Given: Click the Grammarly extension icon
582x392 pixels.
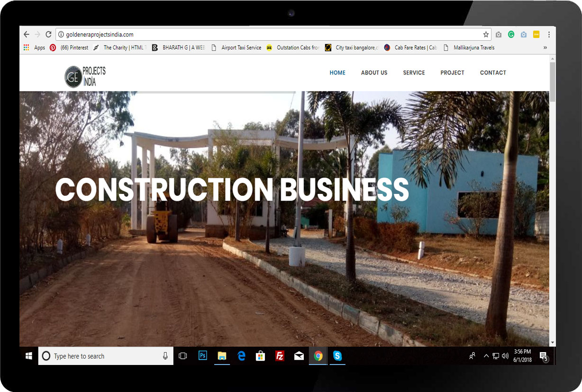Looking at the screenshot, I should [511, 35].
